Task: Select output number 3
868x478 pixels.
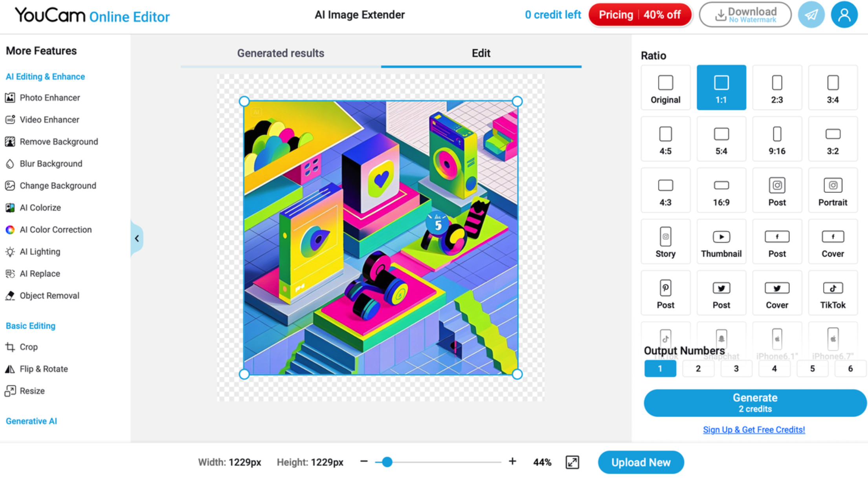Action: [736, 368]
